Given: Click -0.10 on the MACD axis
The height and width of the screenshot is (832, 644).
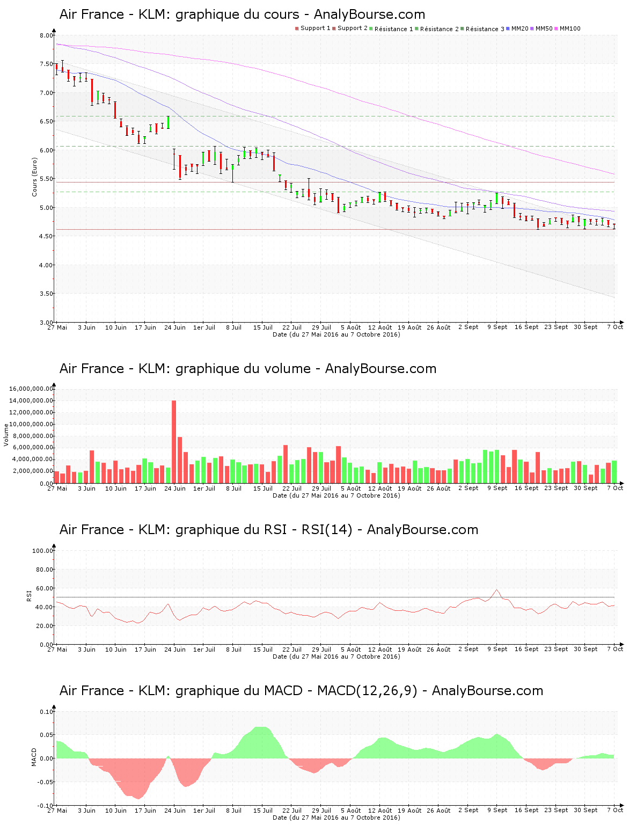Looking at the screenshot, I should click(x=46, y=806).
